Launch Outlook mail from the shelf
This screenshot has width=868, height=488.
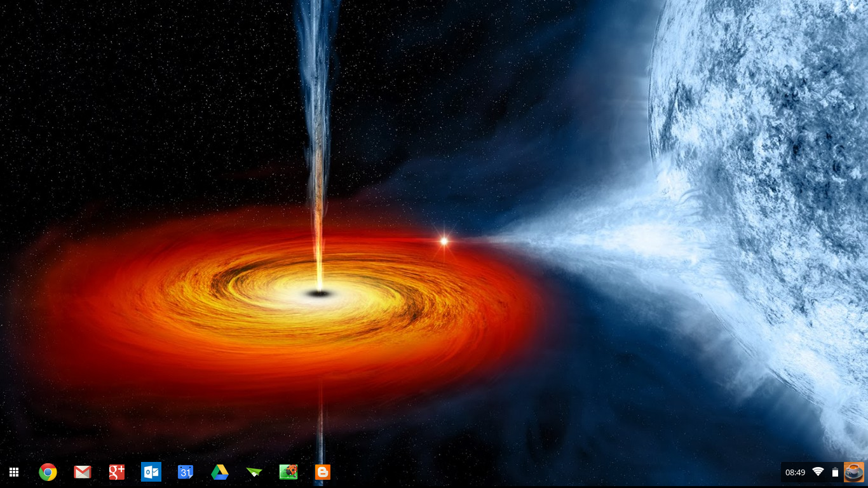coord(151,472)
